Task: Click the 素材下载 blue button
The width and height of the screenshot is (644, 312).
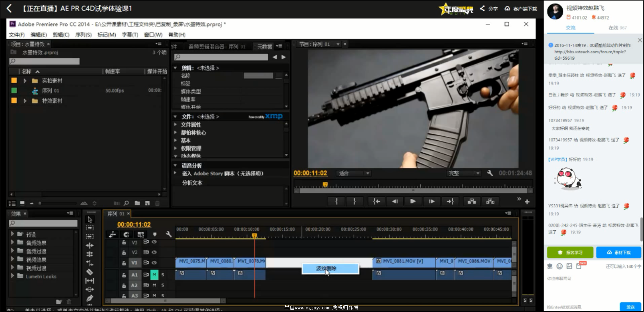Action: (618, 252)
